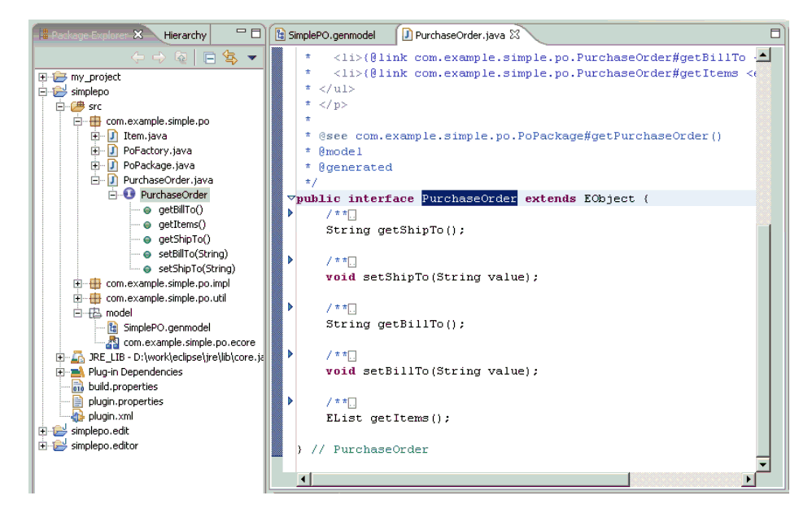Screen dimensions: 812x513
Task: Switch to the SimplePO.genmodel editor tab
Action: point(330,35)
